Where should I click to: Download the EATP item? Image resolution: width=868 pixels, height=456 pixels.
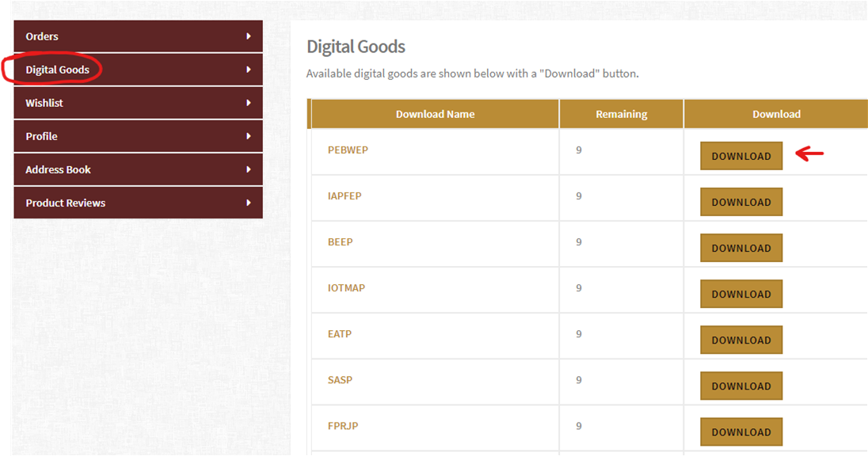pos(740,340)
